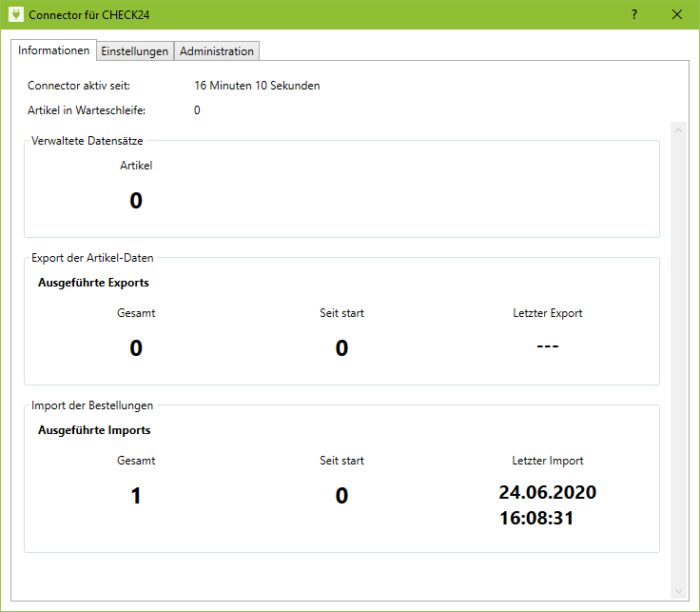
Task: Click the 'Connector aktiv seit:' label
Action: pyautogui.click(x=79, y=86)
